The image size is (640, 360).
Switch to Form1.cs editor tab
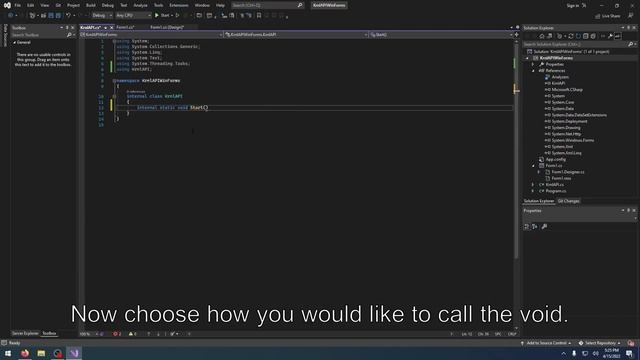point(125,27)
